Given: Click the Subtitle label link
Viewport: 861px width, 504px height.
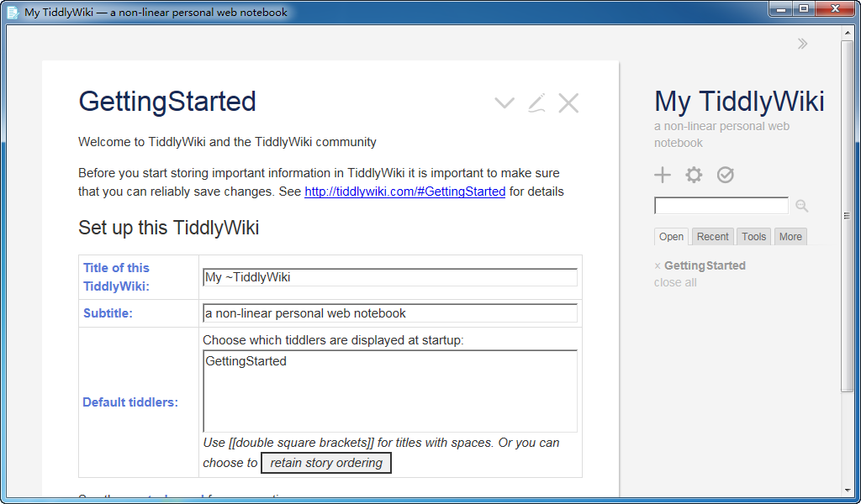Looking at the screenshot, I should [108, 313].
